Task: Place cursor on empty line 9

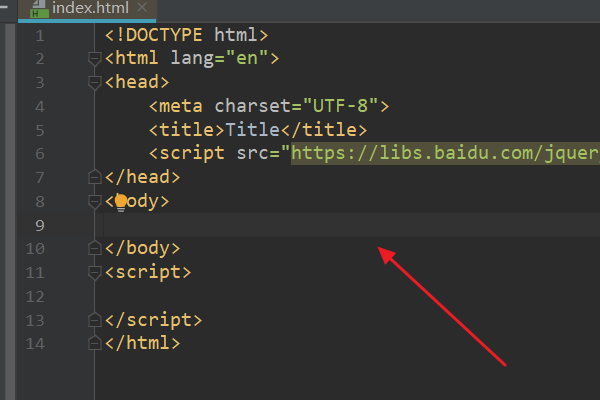Action: [352, 225]
